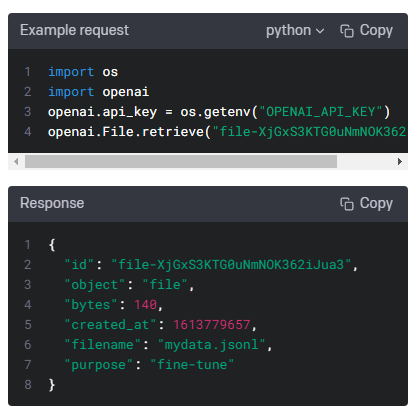Click the bytes value 140
The height and width of the screenshot is (420, 420).
coord(145,305)
